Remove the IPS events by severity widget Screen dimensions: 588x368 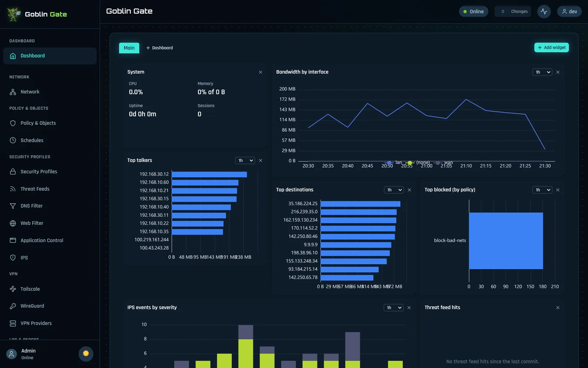pyautogui.click(x=409, y=308)
